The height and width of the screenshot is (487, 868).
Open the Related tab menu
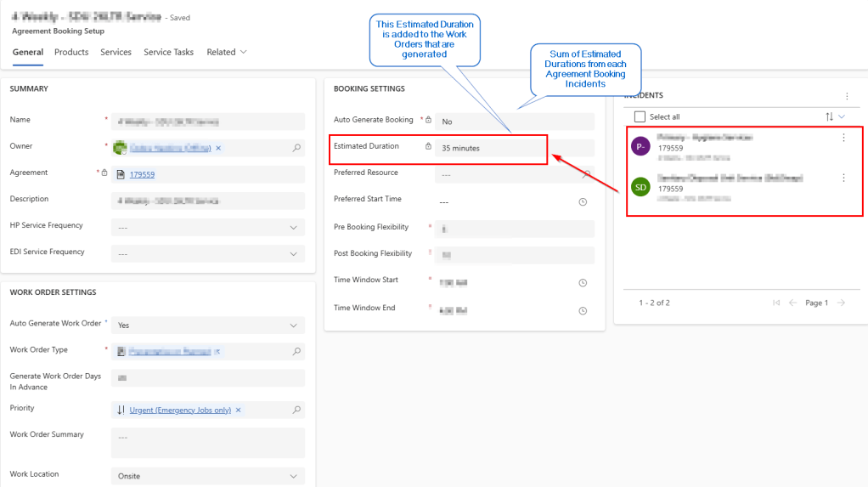(226, 52)
